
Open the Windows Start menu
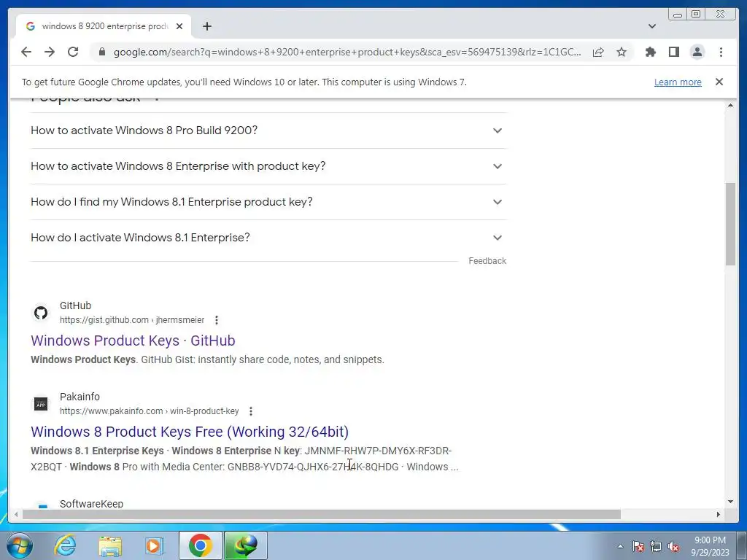click(x=20, y=545)
